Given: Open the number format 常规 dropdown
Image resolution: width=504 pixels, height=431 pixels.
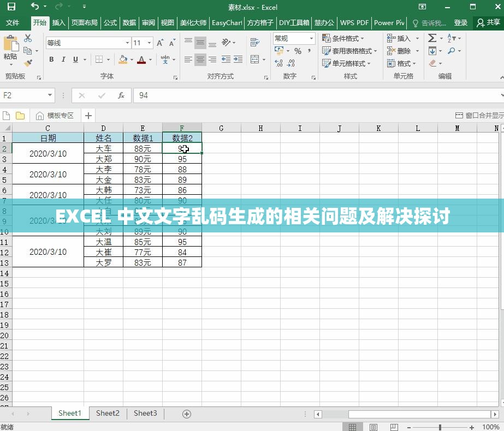Looking at the screenshot, I should point(311,38).
